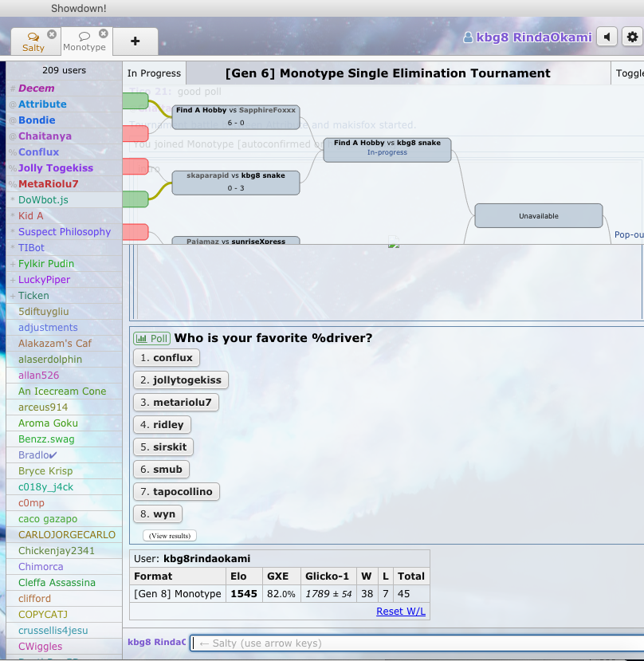The image size is (644, 661).
Task: Close the Monotype room tab
Action: click(x=103, y=34)
